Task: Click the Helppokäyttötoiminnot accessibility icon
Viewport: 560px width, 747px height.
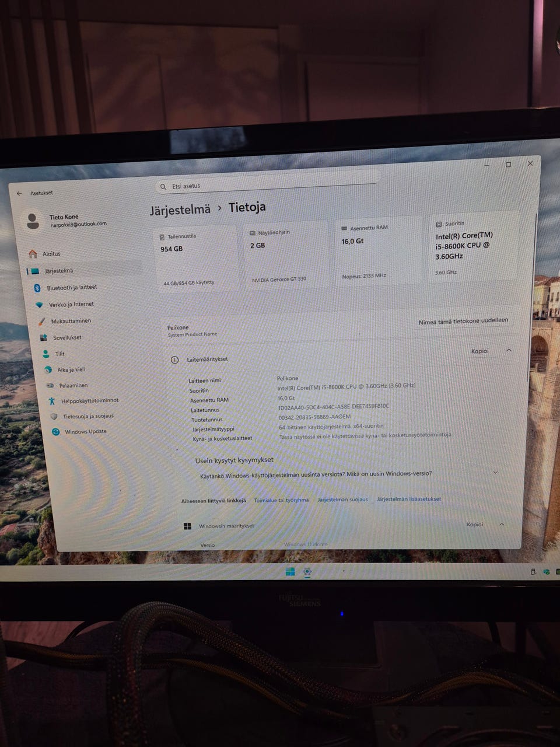Action: pyautogui.click(x=52, y=401)
